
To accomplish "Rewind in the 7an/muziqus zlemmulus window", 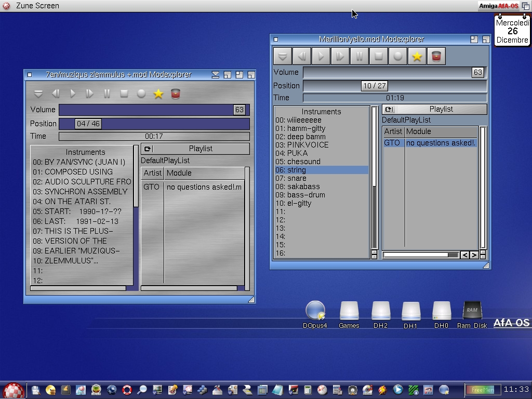I will [56, 94].
